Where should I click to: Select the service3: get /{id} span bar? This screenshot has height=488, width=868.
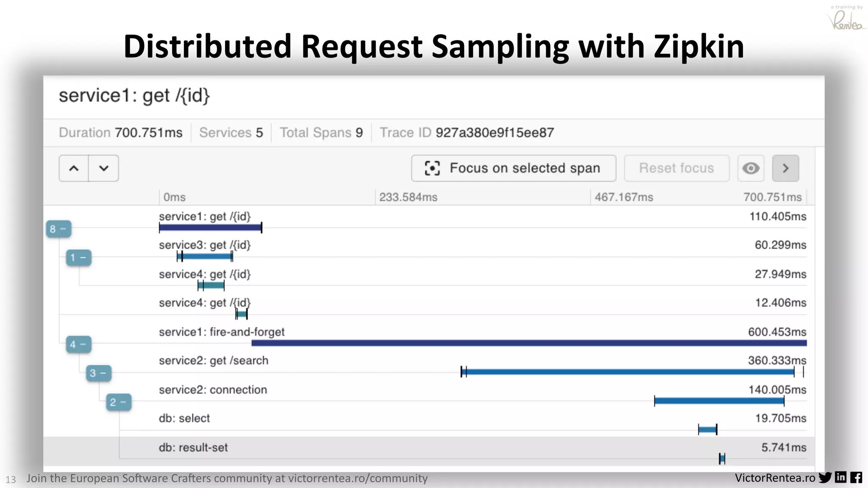point(205,256)
